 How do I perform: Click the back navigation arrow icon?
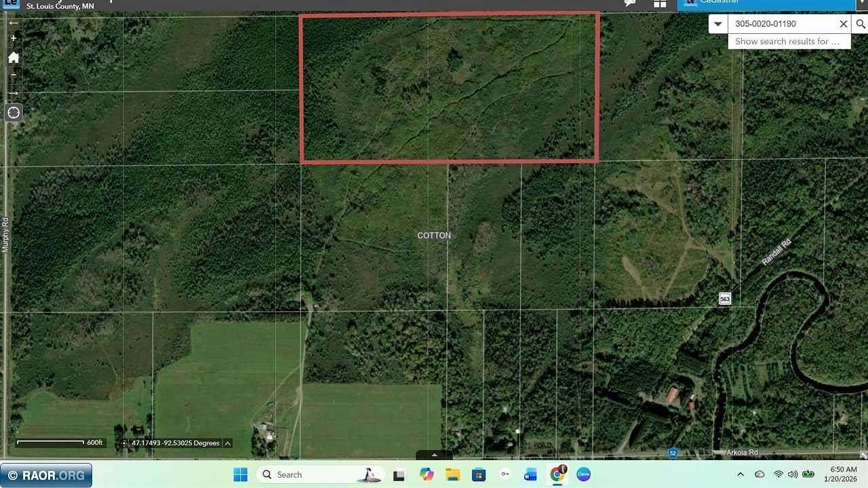13,22
